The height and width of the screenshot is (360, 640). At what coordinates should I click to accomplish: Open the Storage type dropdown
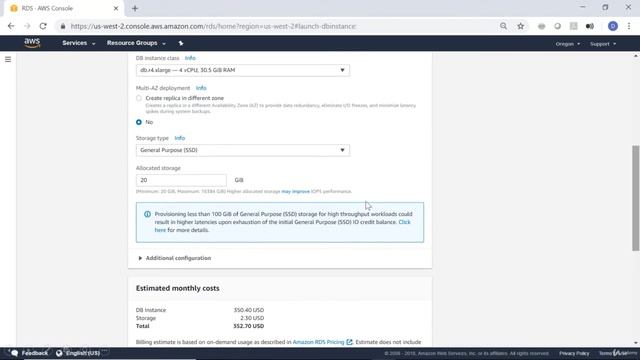(x=243, y=150)
